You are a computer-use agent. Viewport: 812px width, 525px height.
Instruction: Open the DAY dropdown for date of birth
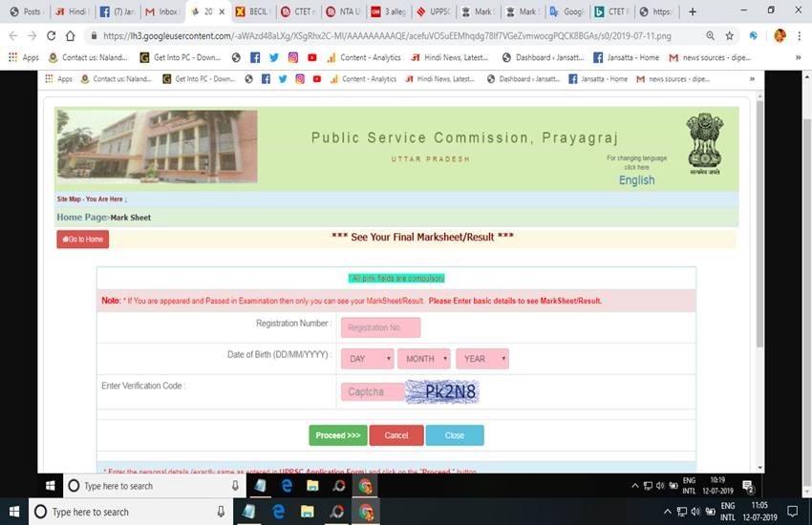[x=367, y=359]
